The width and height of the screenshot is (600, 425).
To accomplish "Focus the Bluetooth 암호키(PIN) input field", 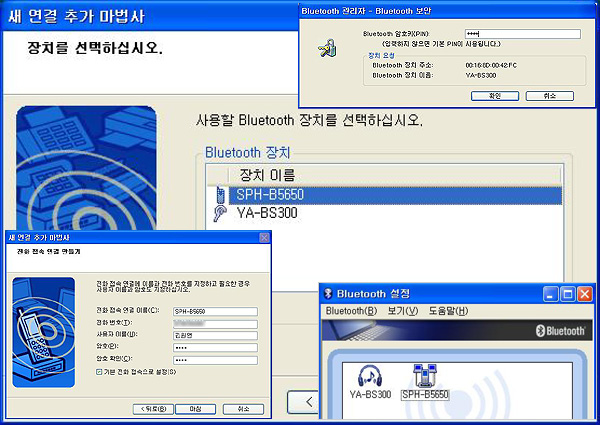I will tap(523, 34).
